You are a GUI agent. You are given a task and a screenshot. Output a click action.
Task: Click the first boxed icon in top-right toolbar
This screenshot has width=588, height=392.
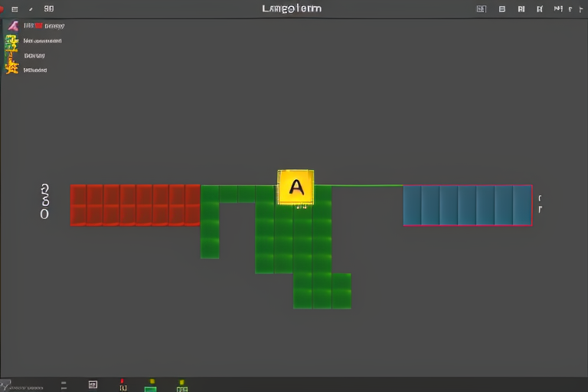[x=481, y=9]
